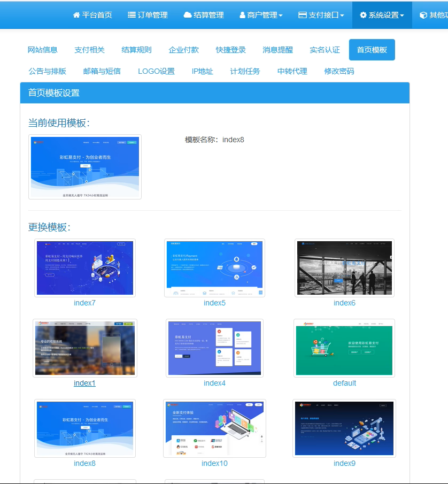Click the index4 text link
The image size is (448, 484).
pyautogui.click(x=214, y=383)
